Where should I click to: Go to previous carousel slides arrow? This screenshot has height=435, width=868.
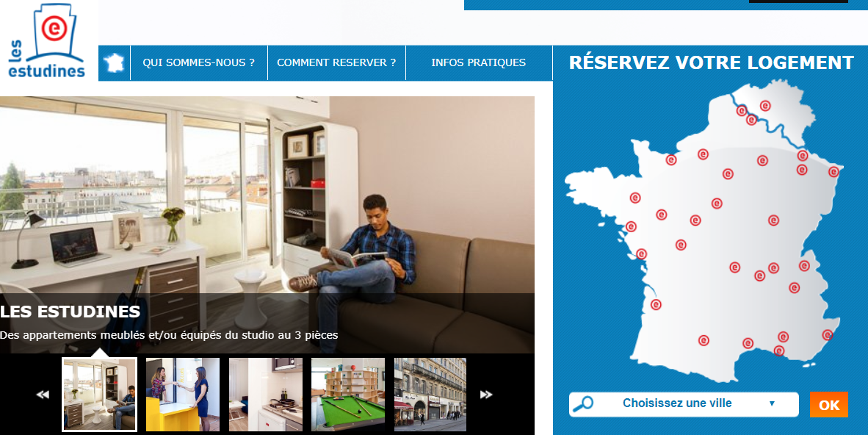coord(43,395)
